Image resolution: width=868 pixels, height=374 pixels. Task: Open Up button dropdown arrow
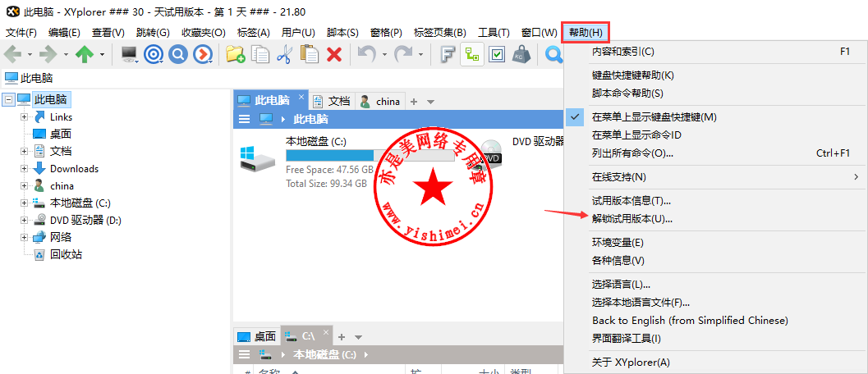coord(103,54)
